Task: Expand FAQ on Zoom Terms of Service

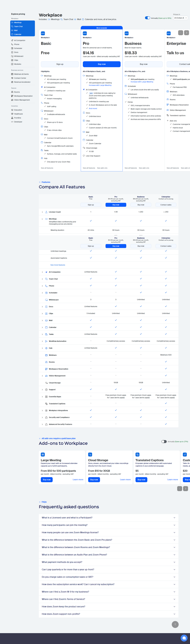Action: pyautogui.click(x=109, y=599)
